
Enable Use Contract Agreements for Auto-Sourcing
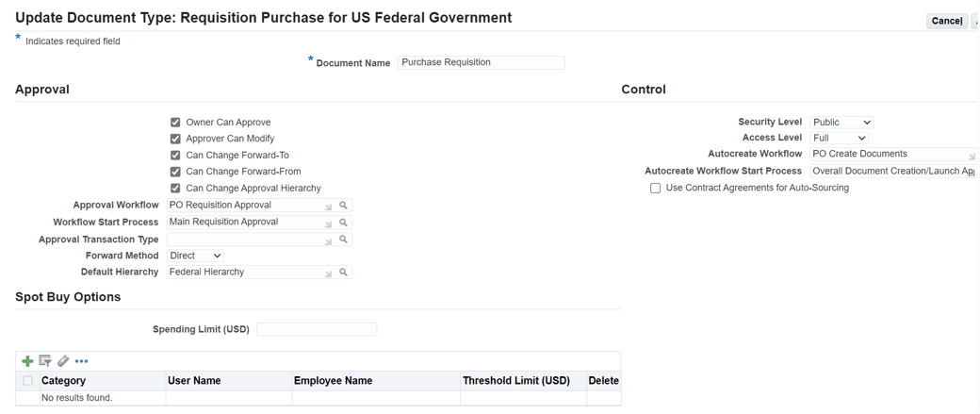coord(655,189)
